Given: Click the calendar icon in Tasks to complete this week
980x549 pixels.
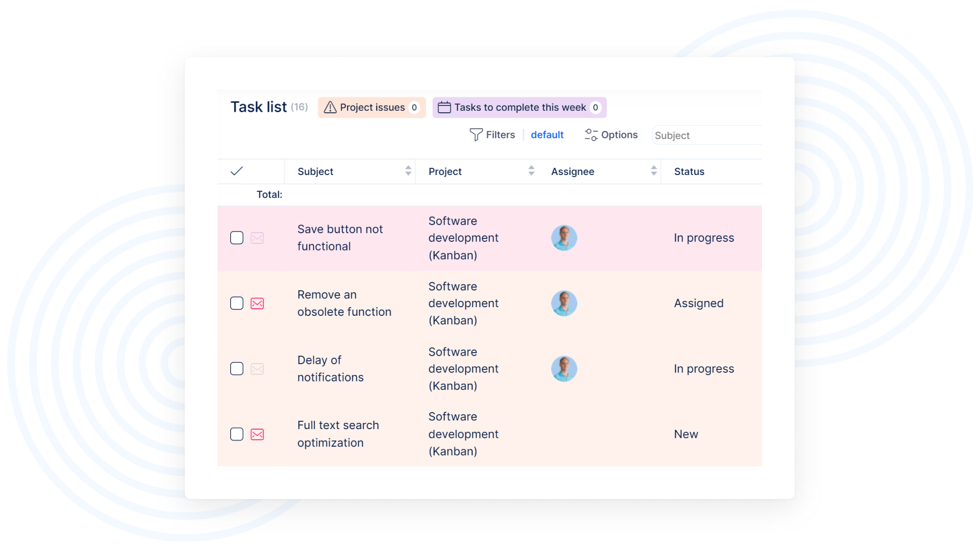Looking at the screenshot, I should click(x=444, y=107).
